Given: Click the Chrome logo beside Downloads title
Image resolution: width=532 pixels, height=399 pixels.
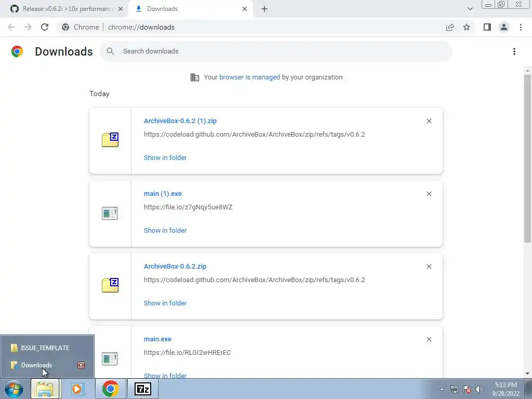Looking at the screenshot, I should tap(17, 51).
